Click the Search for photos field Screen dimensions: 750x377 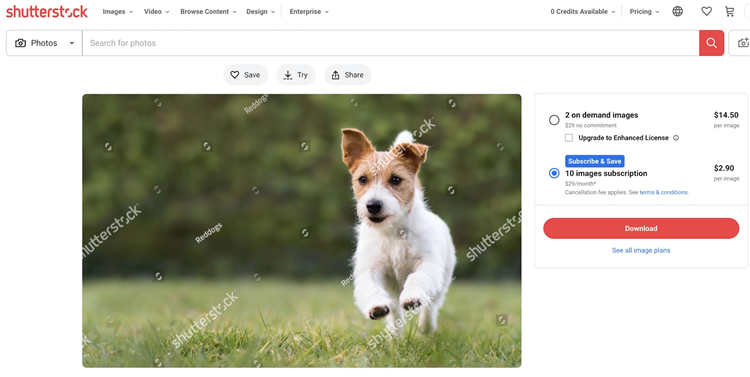tap(390, 43)
